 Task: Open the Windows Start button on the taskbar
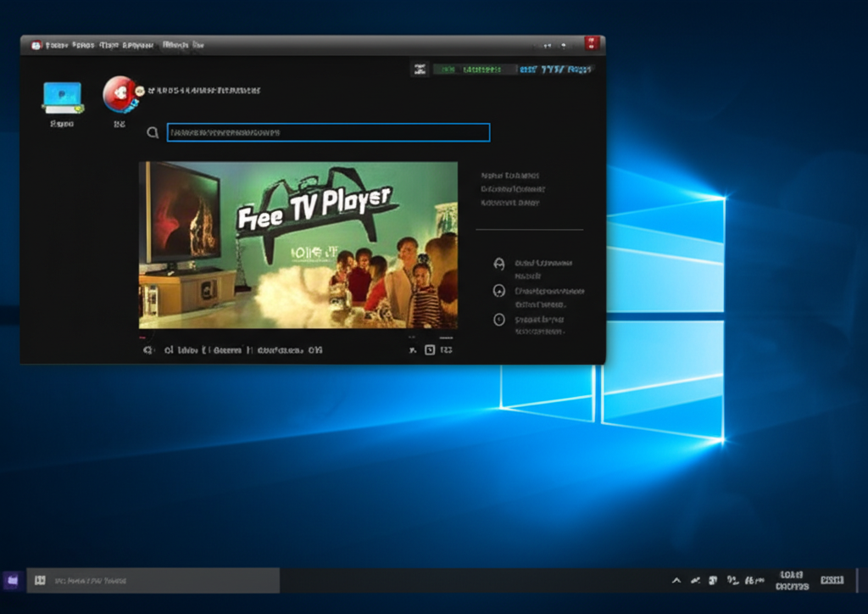tap(10, 580)
